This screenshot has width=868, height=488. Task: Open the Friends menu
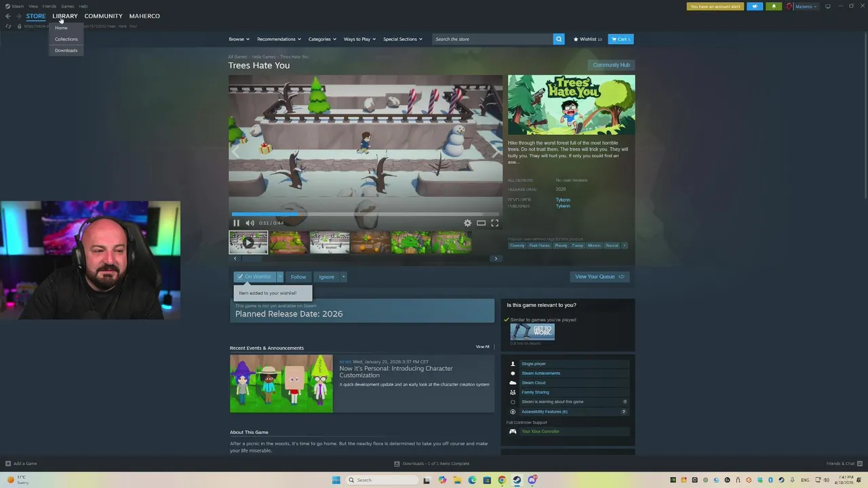coord(50,6)
